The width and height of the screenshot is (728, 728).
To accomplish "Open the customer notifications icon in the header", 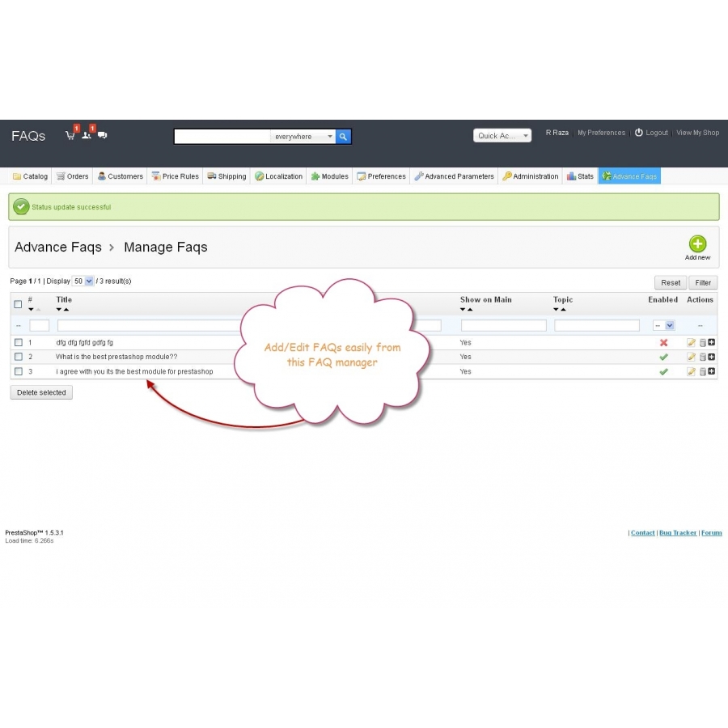I will (86, 135).
